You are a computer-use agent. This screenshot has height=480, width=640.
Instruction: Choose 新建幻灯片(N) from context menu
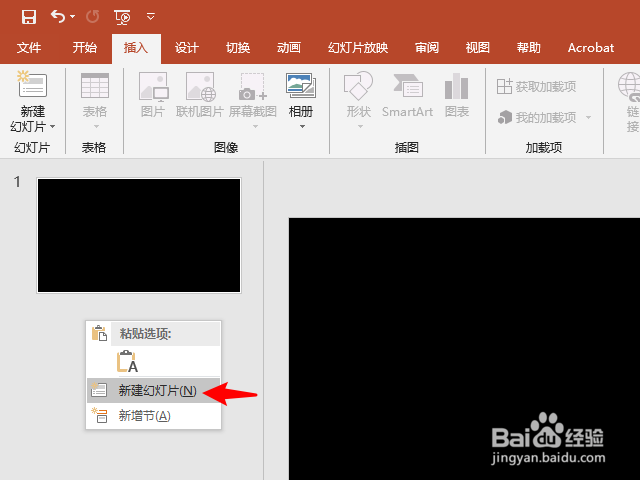tap(153, 391)
